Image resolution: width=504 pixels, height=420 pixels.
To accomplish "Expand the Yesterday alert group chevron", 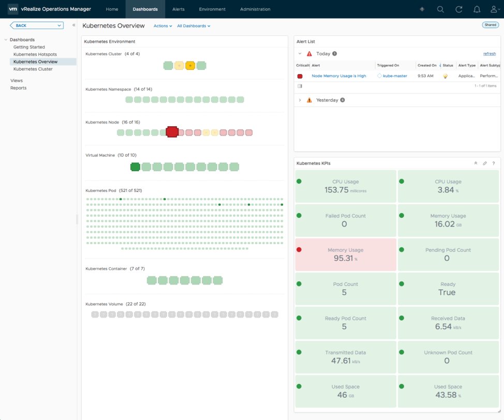I will (x=300, y=100).
